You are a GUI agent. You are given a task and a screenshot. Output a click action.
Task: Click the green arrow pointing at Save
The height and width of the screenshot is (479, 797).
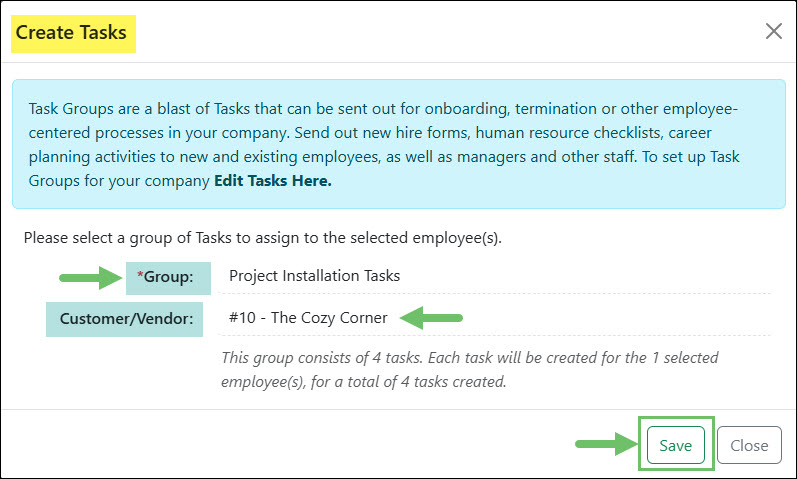point(604,445)
